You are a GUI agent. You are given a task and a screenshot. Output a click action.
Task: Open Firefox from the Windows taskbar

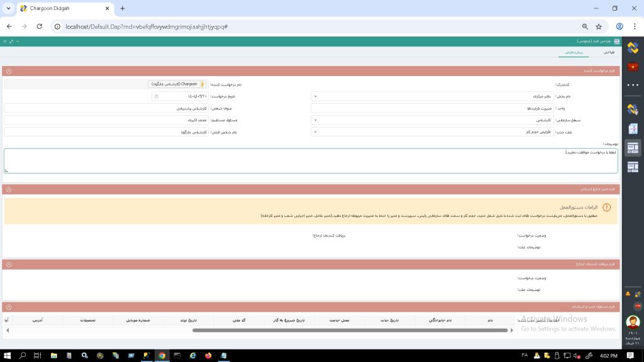pyautogui.click(x=208, y=356)
